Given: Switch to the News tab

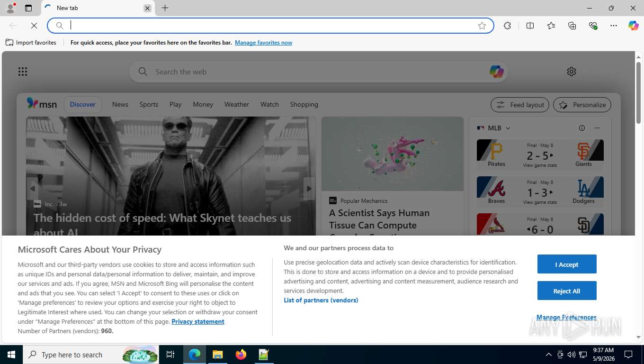Looking at the screenshot, I should [120, 104].
